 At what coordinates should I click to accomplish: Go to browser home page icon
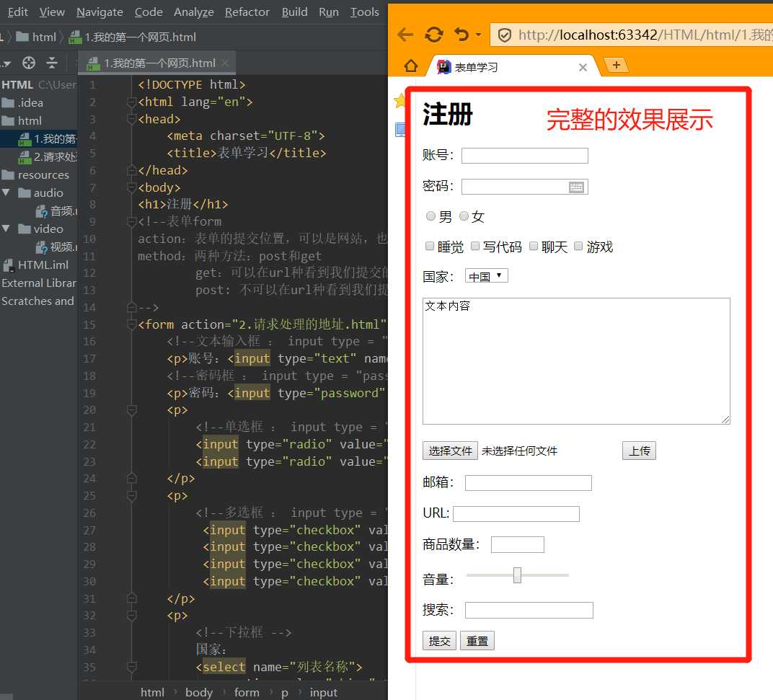click(x=411, y=66)
